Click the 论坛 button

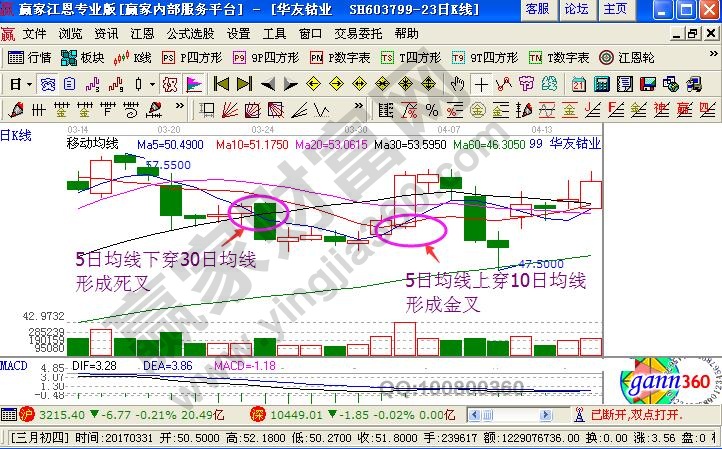point(576,9)
